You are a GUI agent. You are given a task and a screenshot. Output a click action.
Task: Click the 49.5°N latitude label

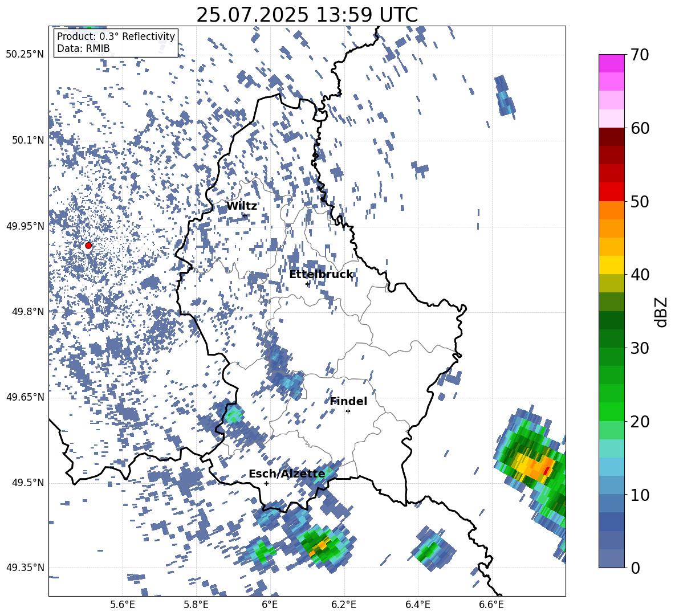tap(27, 483)
